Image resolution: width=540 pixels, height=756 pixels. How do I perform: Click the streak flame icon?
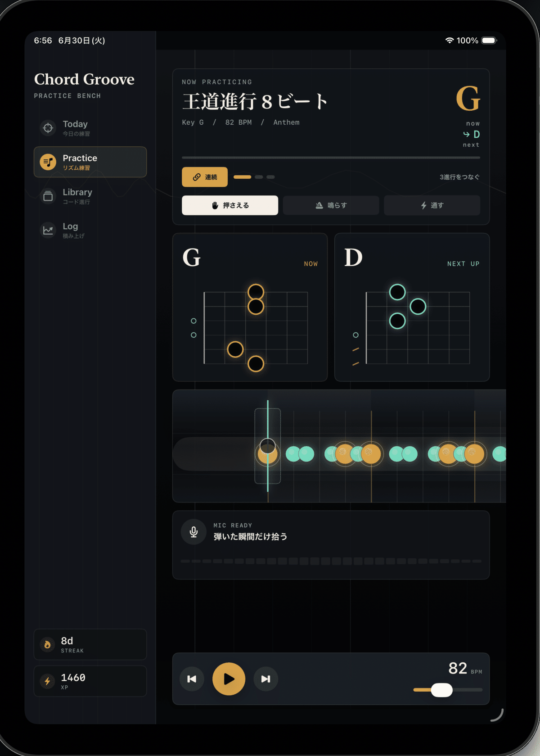(x=47, y=645)
